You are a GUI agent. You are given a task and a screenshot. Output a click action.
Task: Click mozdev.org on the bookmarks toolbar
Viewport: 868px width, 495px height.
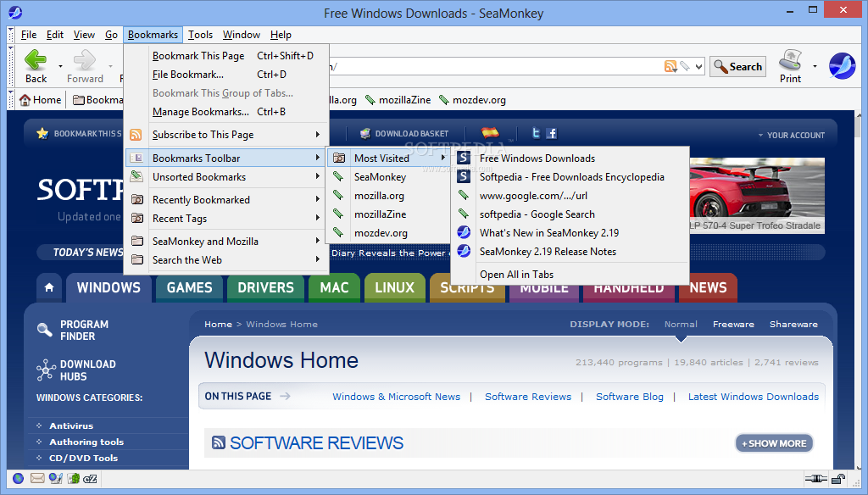pos(472,100)
